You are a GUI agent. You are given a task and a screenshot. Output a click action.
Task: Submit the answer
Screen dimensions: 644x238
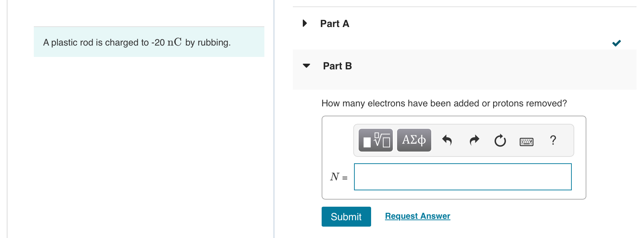pos(346,217)
